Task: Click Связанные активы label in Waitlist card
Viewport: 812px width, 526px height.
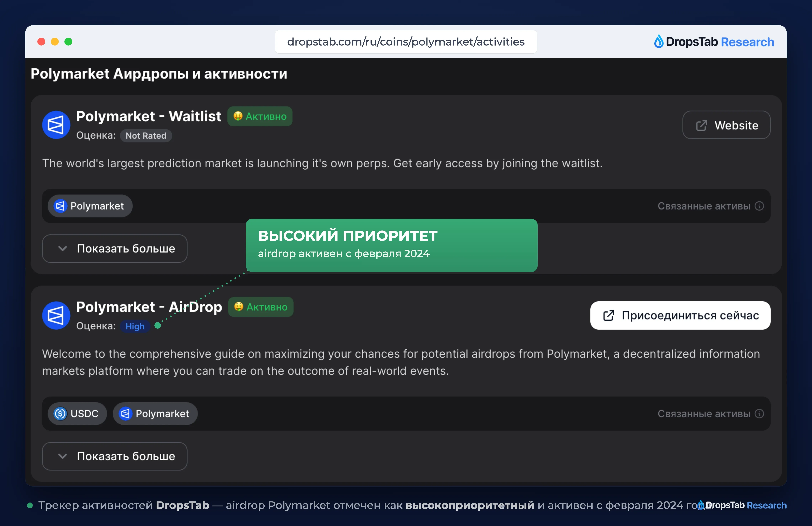Action: [704, 206]
